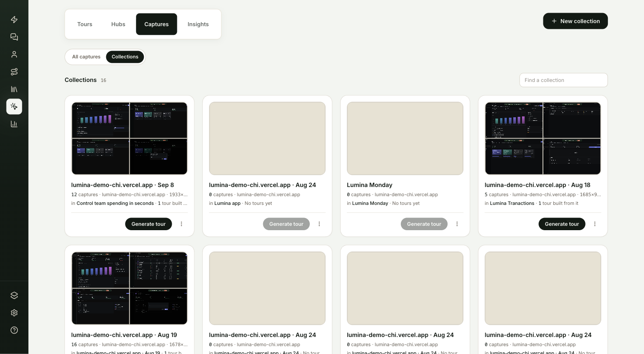Click title 'lumina-demo-chi.vercel.app · Aug 18'
Viewport: 644px width, 354px height.
tap(537, 185)
